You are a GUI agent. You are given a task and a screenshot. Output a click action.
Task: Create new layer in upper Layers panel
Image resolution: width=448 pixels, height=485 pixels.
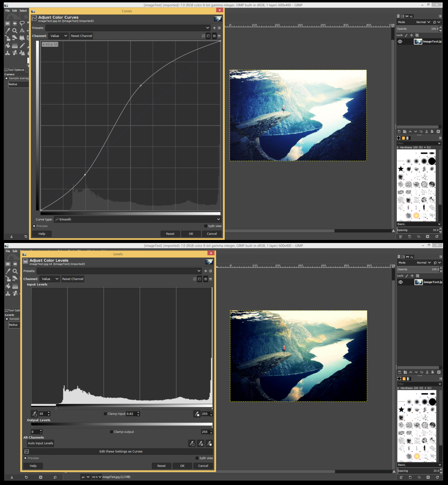pos(399,132)
